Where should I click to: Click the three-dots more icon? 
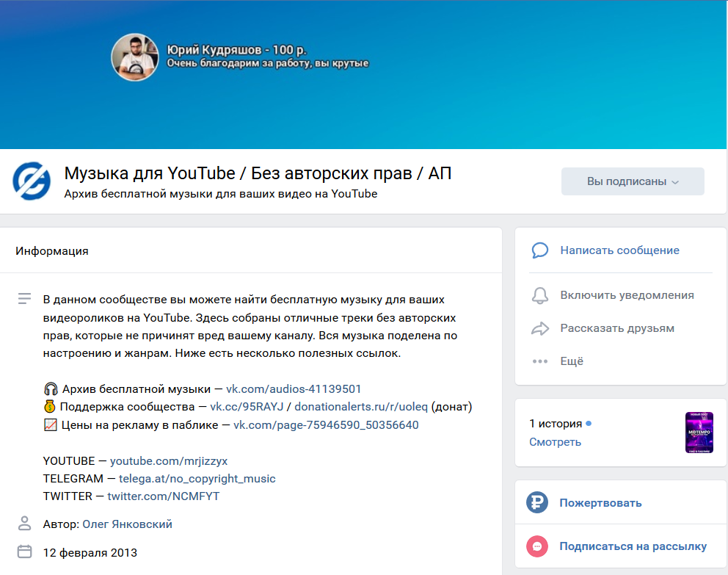pyautogui.click(x=540, y=361)
